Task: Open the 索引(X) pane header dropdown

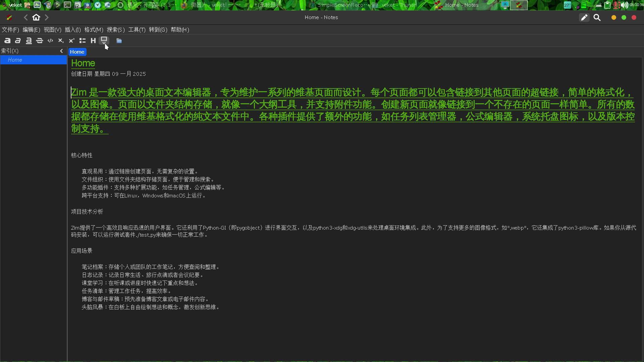Action: pos(10,51)
